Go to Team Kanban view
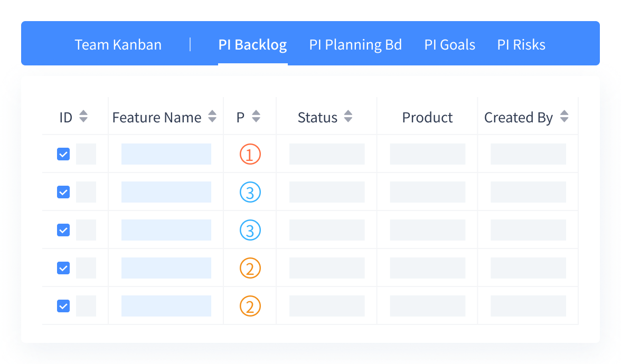This screenshot has height=364, width=621. pyautogui.click(x=118, y=45)
